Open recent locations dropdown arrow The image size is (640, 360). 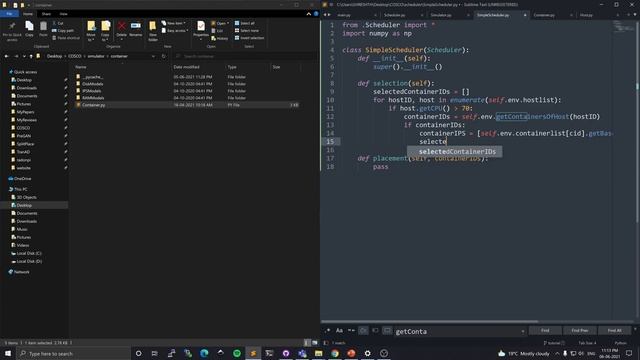tap(24, 56)
